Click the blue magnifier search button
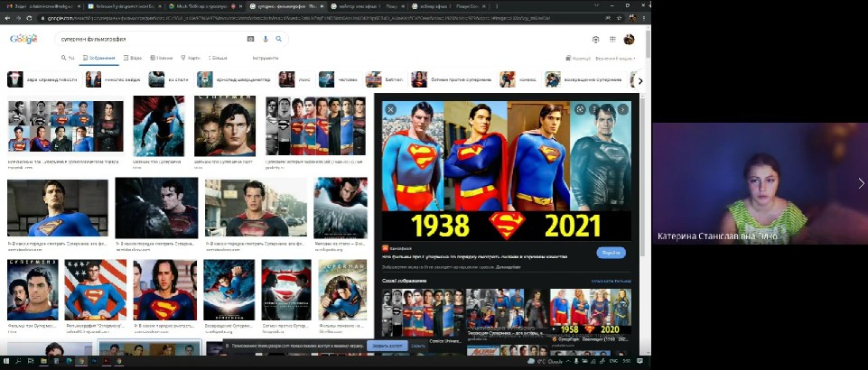This screenshot has width=868, height=370. click(279, 40)
